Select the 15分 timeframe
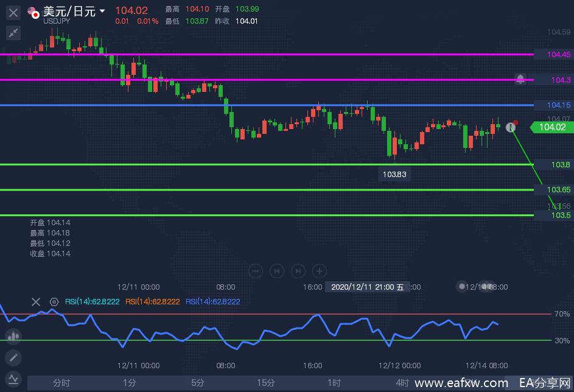This screenshot has width=574, height=392. (265, 383)
